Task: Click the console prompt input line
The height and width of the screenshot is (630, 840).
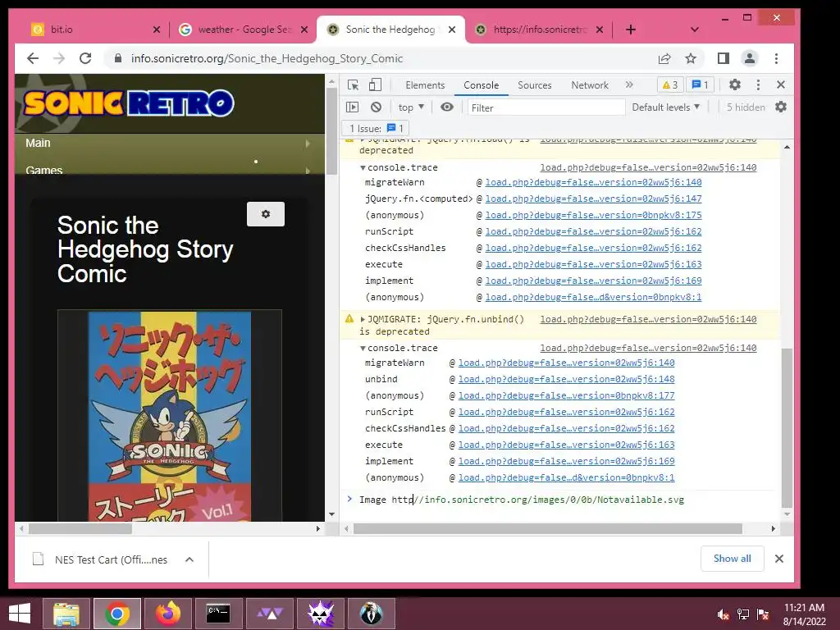Action: click(x=559, y=500)
